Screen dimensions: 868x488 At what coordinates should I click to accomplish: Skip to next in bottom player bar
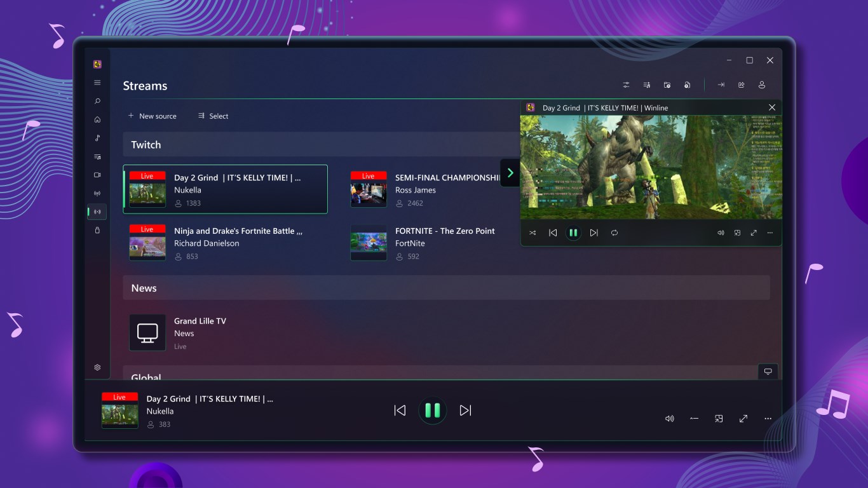coord(466,410)
